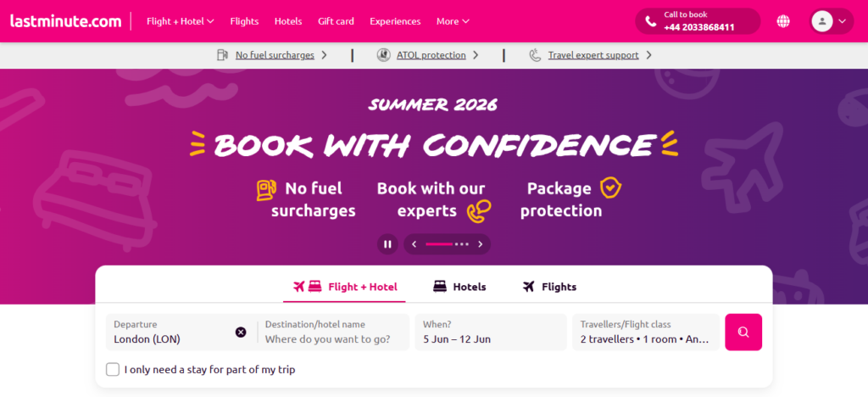
Task: Pause the banner carousel
Action: (x=387, y=244)
